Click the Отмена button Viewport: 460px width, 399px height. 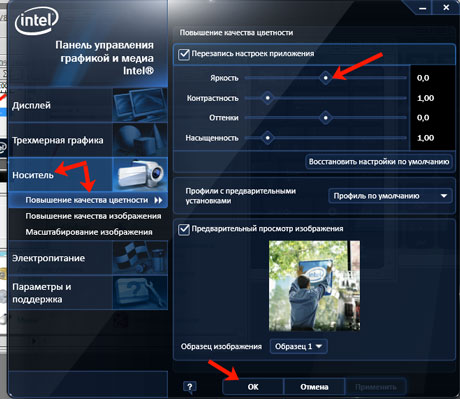click(314, 387)
